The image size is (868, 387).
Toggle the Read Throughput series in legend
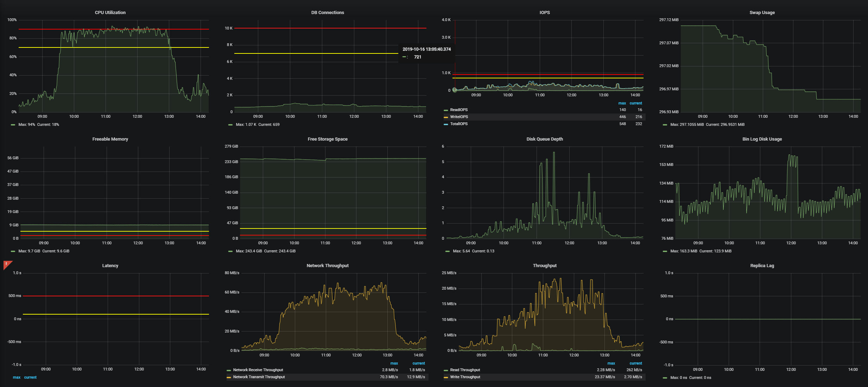465,370
